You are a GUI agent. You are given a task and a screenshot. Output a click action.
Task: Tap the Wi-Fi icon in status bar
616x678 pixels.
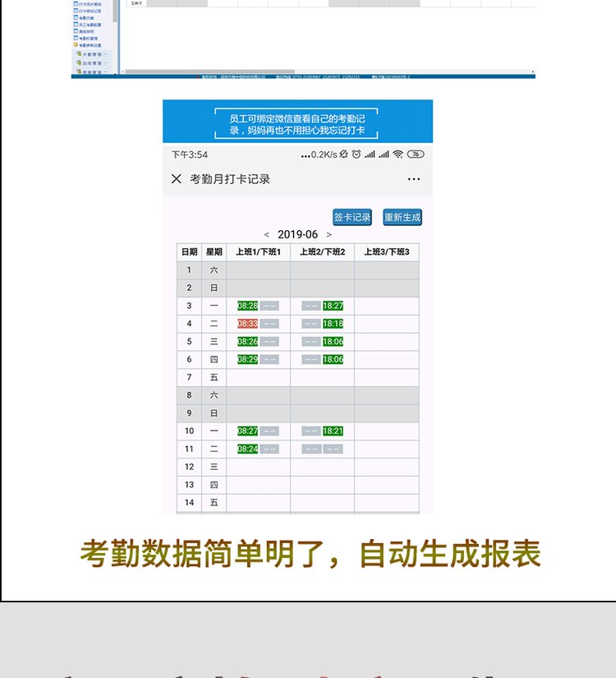[x=398, y=155]
